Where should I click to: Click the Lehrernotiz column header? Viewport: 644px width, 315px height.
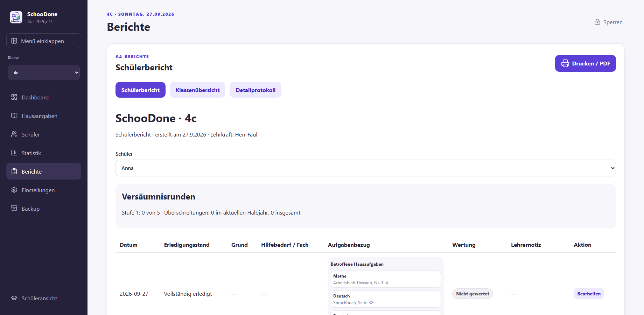(526, 245)
